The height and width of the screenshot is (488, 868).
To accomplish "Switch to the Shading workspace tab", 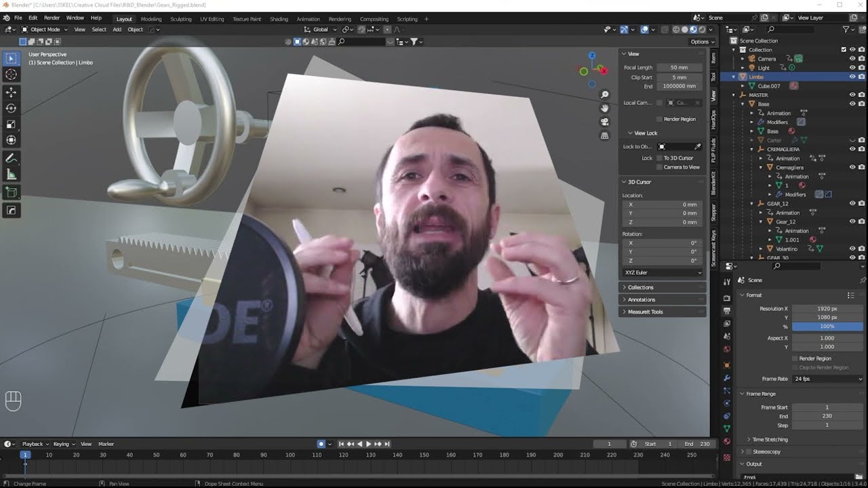I will pyautogui.click(x=279, y=19).
